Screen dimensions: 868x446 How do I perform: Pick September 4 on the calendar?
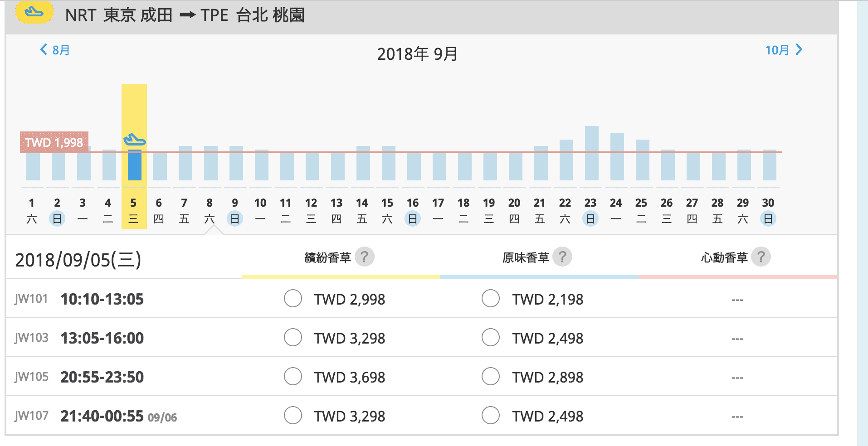[x=108, y=211]
